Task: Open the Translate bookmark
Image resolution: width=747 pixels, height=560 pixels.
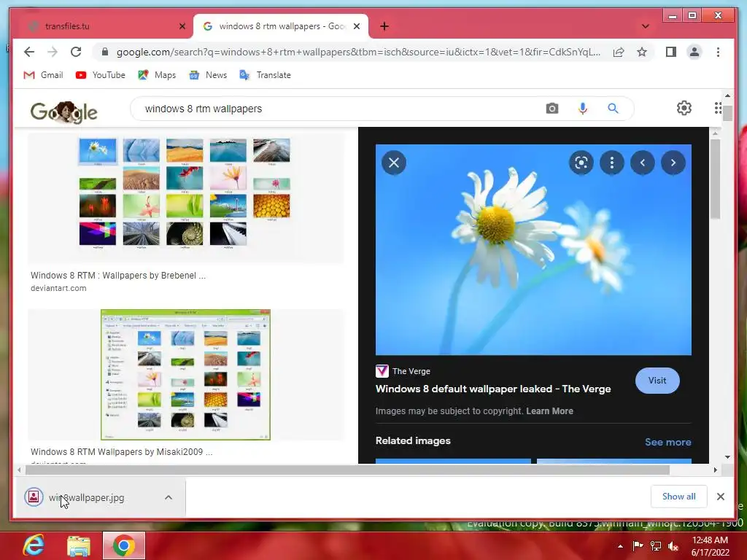Action: (x=265, y=75)
